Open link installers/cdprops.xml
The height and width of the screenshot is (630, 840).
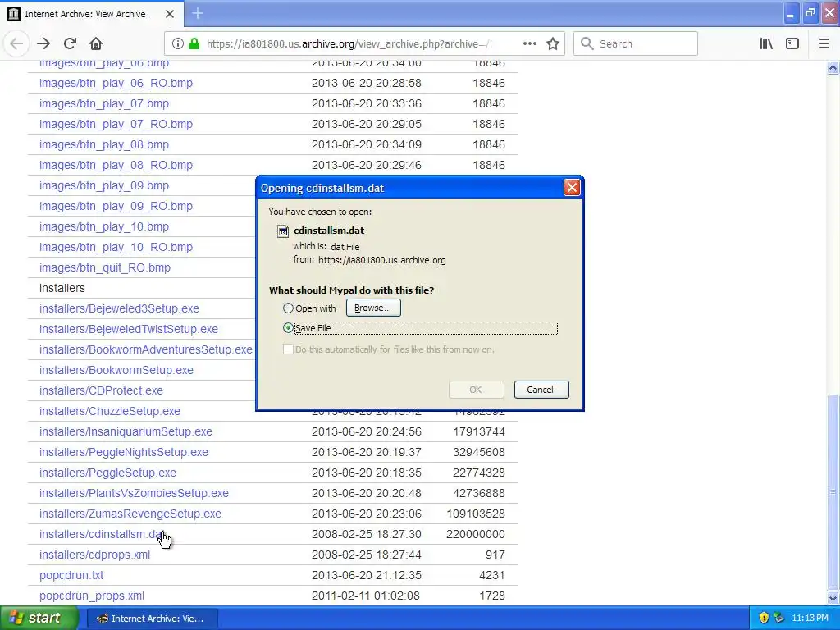click(95, 555)
